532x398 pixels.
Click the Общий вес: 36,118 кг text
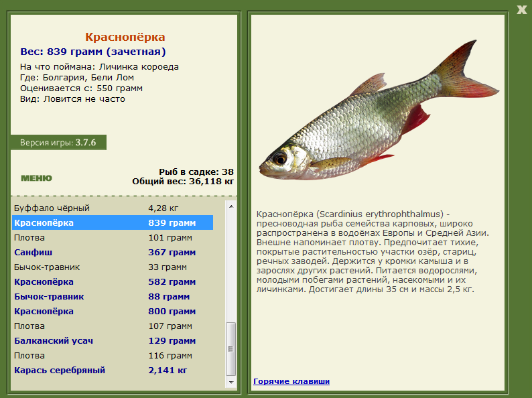(x=183, y=181)
